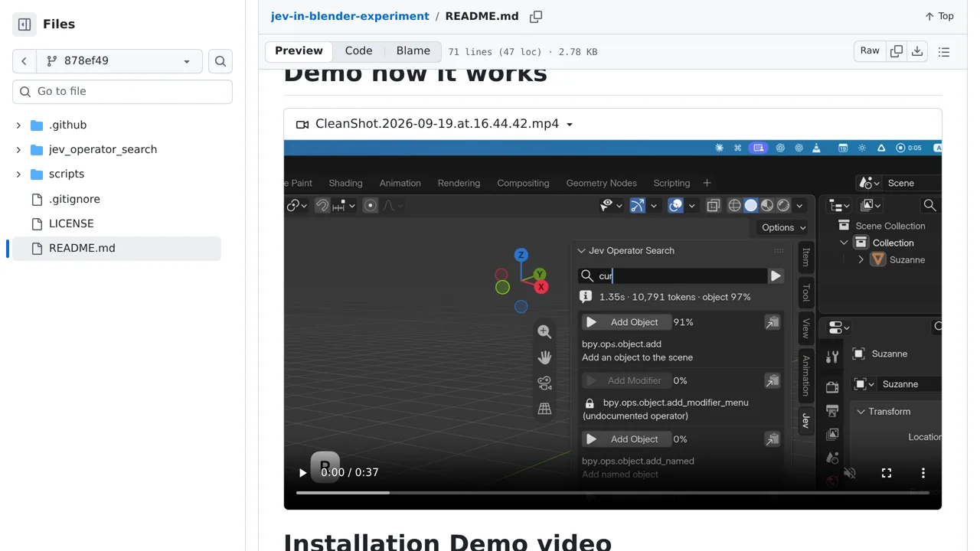Expand Suzanne in the outliner
The width and height of the screenshot is (980, 551).
(x=861, y=259)
